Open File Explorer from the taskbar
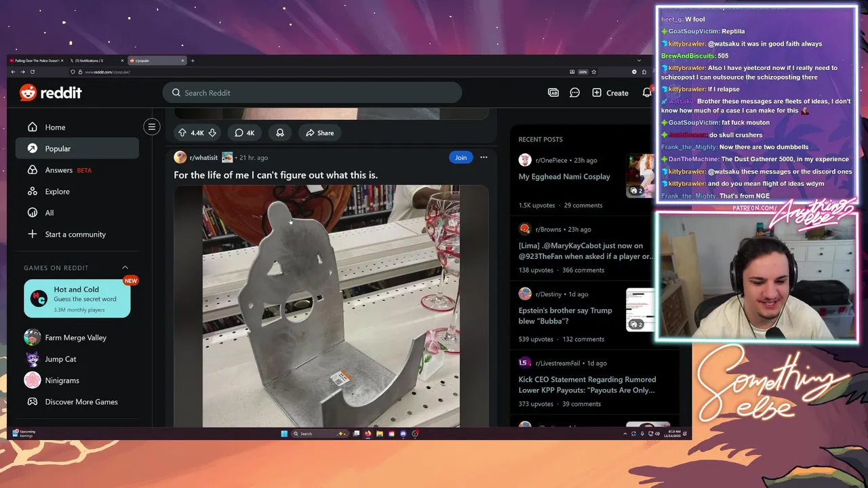 tap(380, 434)
